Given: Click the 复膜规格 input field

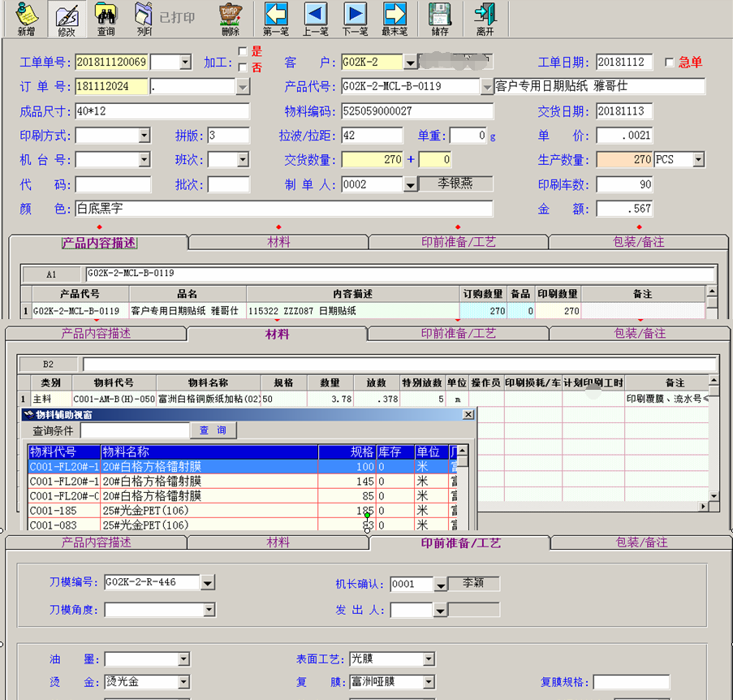Looking at the screenshot, I should 631,682.
